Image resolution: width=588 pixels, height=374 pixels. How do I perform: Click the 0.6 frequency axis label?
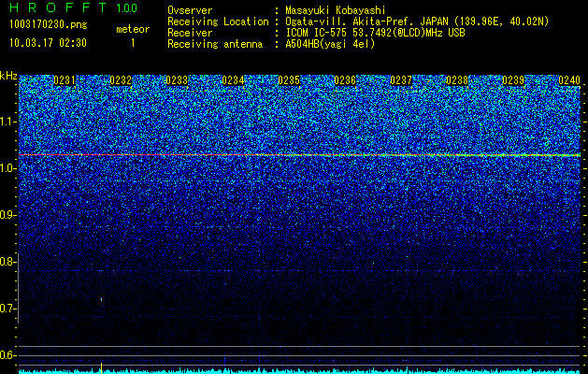(x=7, y=355)
